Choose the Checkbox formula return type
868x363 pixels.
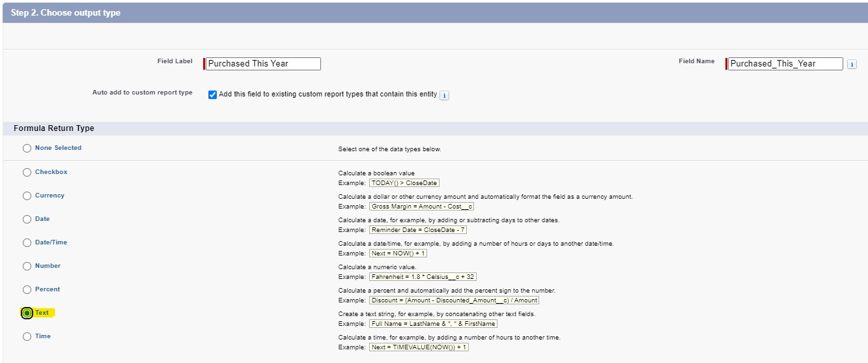[27, 173]
